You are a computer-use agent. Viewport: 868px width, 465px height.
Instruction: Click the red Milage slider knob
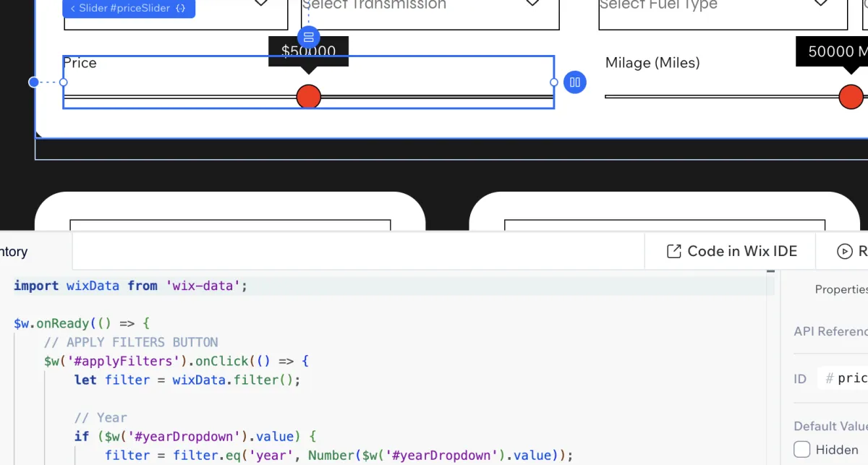coord(851,96)
